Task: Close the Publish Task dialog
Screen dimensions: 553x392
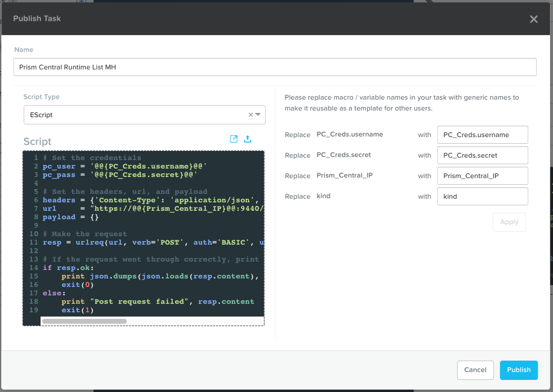Action: click(x=533, y=19)
